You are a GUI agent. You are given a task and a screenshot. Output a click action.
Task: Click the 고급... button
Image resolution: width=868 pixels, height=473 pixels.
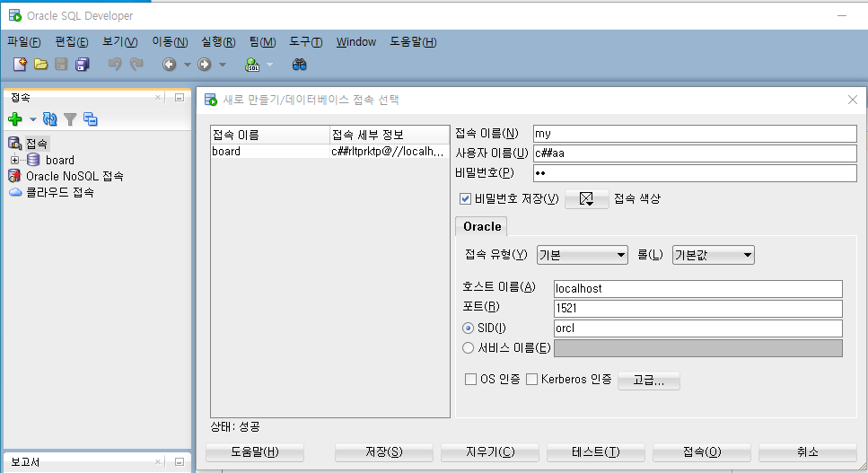(x=649, y=380)
